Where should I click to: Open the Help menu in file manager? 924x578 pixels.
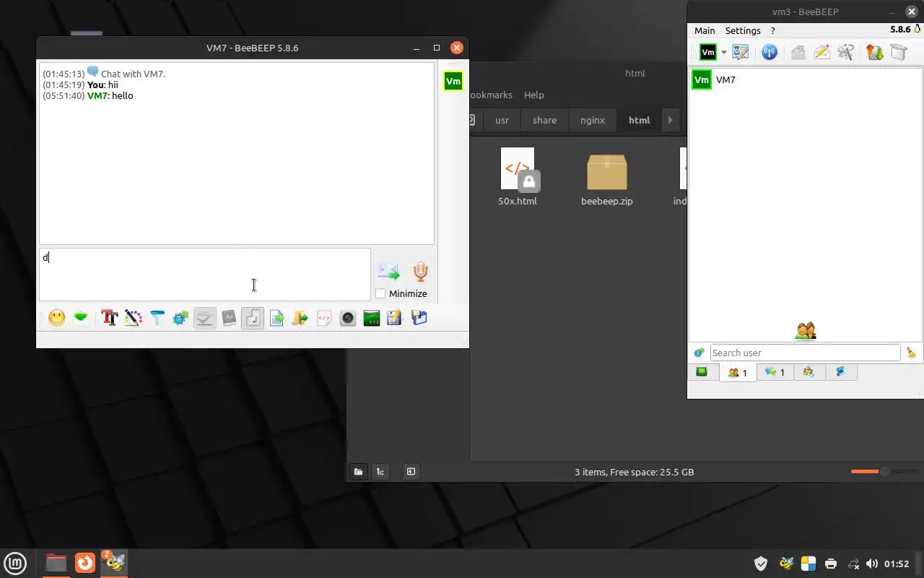tap(534, 95)
